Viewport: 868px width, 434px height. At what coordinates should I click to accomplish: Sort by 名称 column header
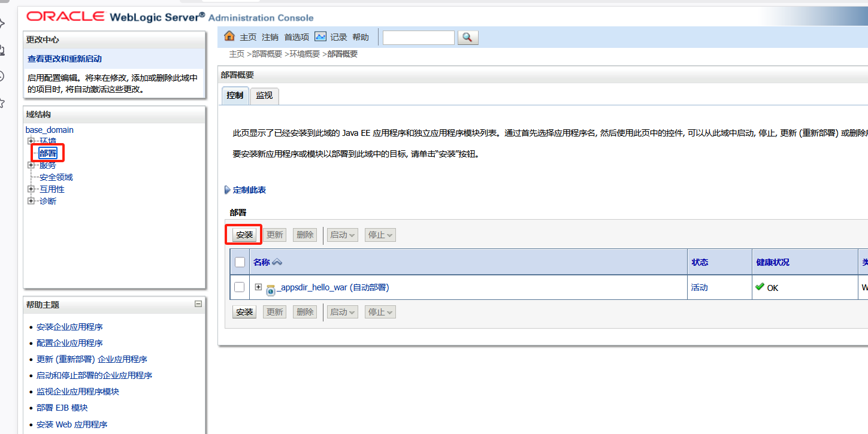point(261,262)
